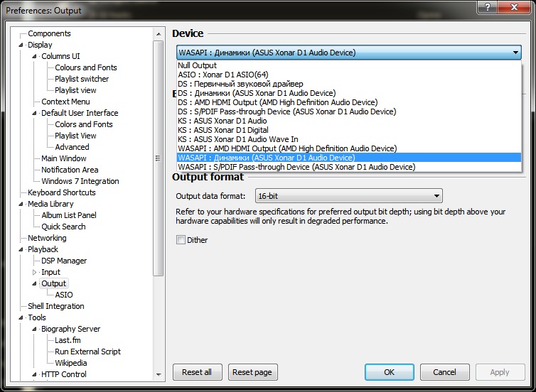Screen dimensions: 536x392
Task: Collapse the Display tree node
Action: click(21, 45)
